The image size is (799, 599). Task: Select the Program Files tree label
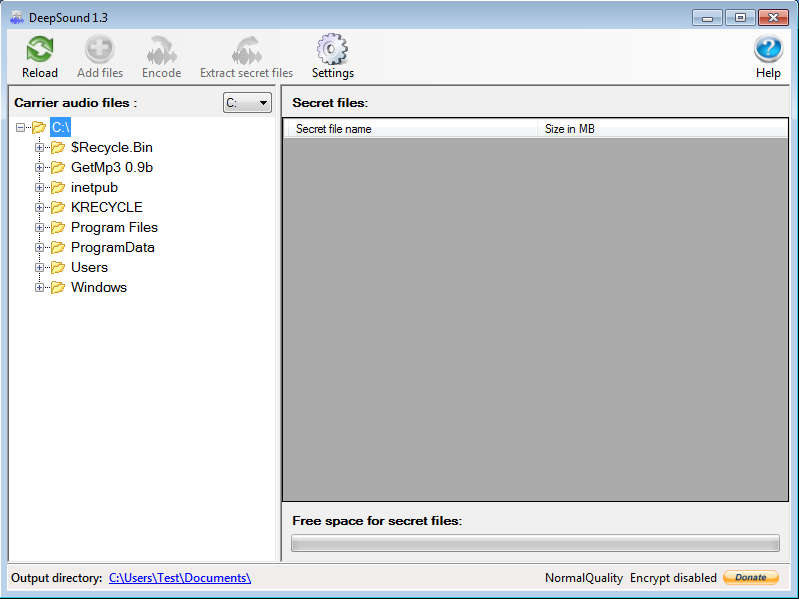tap(114, 227)
